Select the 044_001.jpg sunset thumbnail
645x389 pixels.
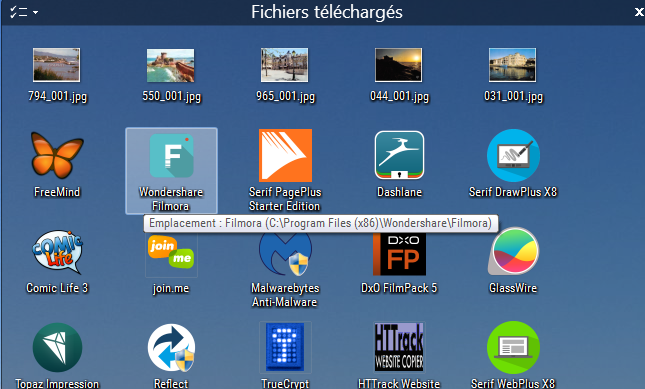click(x=399, y=65)
